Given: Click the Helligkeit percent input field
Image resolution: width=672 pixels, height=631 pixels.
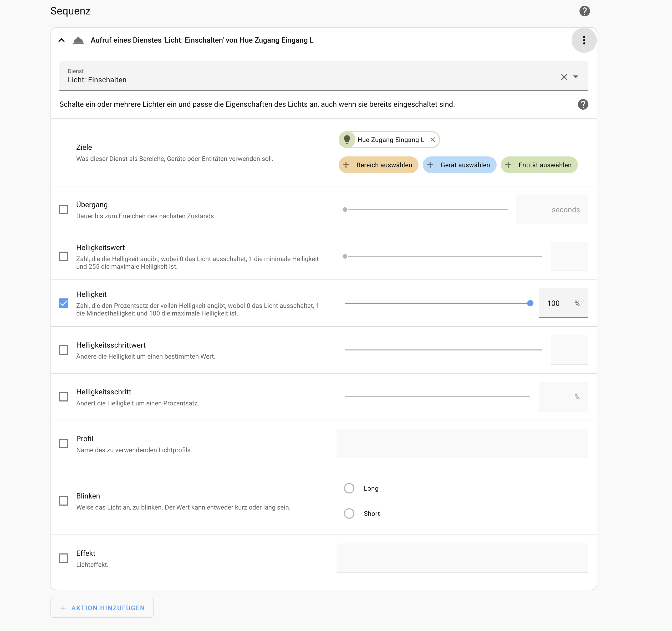Looking at the screenshot, I should point(556,303).
